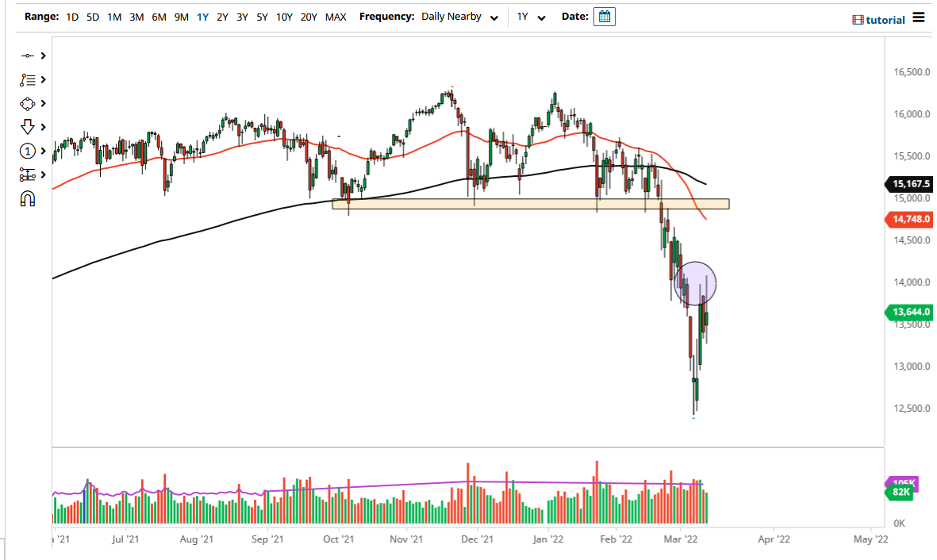
Task: Expand the 1Y aggregation dropdown
Action: 543,17
